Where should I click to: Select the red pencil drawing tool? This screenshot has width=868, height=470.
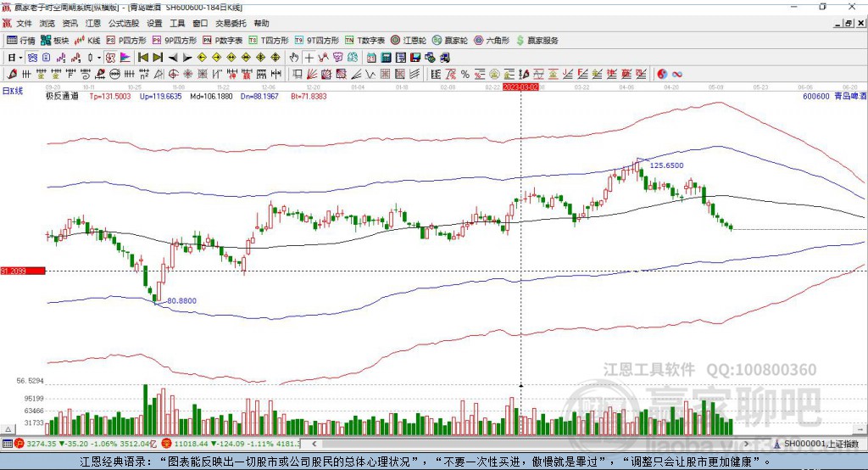(12, 75)
